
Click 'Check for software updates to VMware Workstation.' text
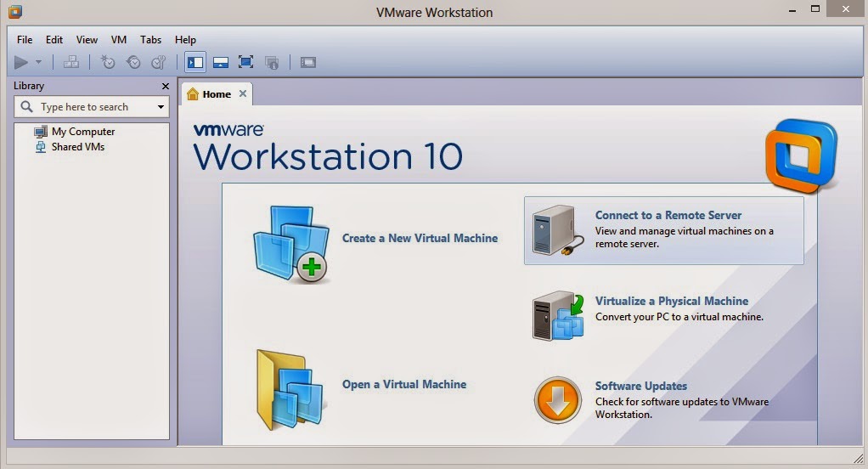[682, 408]
